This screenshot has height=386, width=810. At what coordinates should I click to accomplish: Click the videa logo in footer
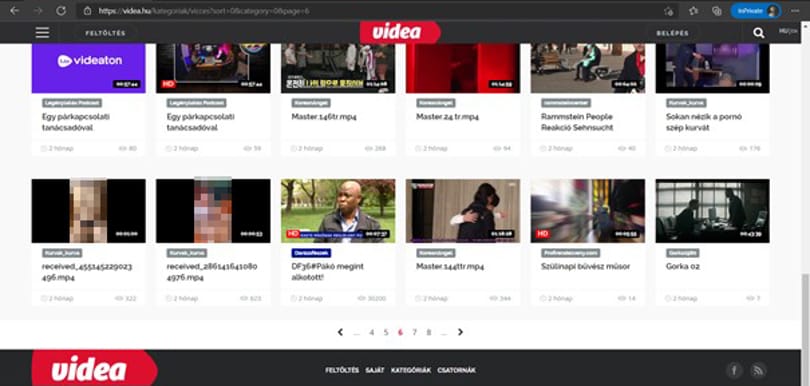(x=94, y=368)
